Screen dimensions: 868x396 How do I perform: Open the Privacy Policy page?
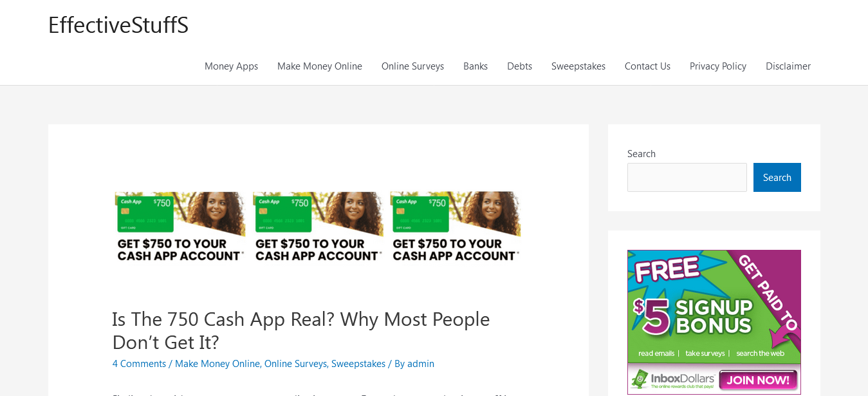click(x=718, y=66)
